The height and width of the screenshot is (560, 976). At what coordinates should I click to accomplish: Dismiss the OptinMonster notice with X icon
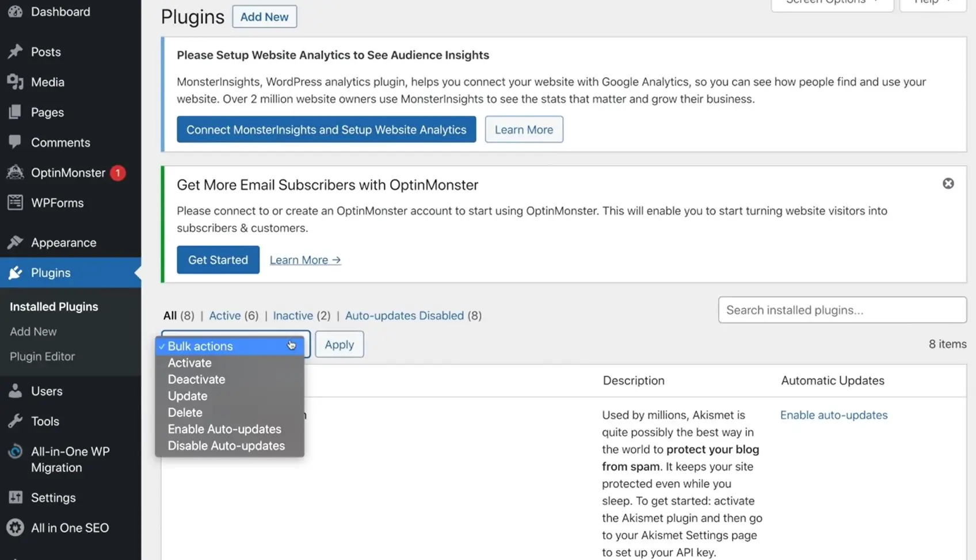pos(948,184)
